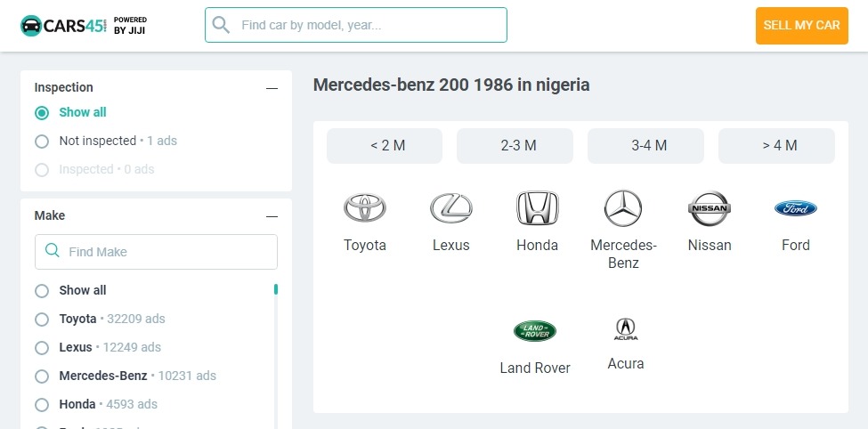Screen dimensions: 868x429
Task: Select 'Not inspected' radio option
Action: click(42, 142)
